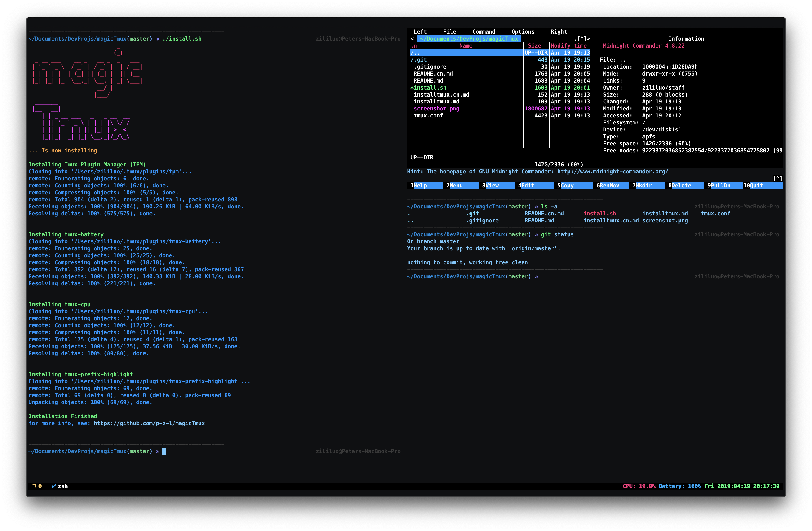
Task: Select the /.git directory entry
Action: point(419,60)
